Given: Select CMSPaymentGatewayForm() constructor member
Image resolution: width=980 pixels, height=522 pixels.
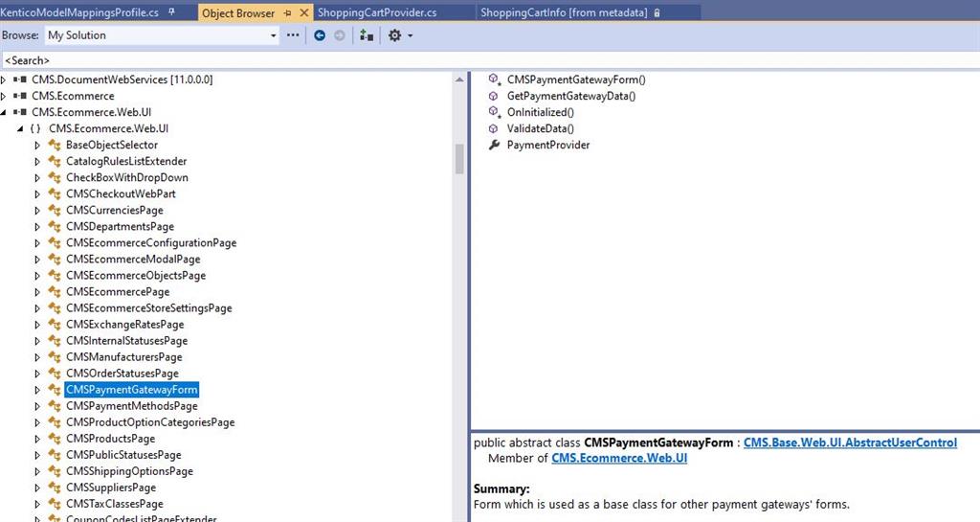Looking at the screenshot, I should [x=576, y=79].
